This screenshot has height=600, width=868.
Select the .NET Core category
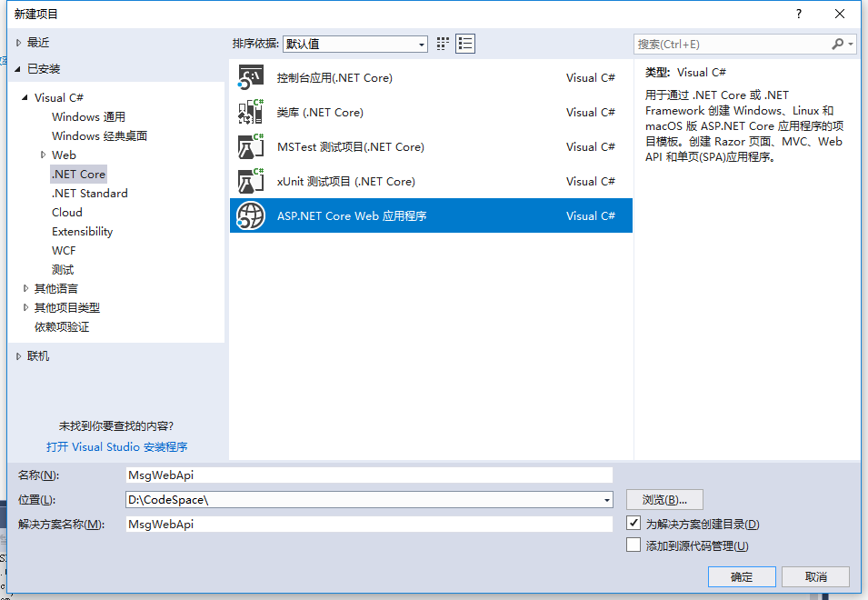point(78,175)
